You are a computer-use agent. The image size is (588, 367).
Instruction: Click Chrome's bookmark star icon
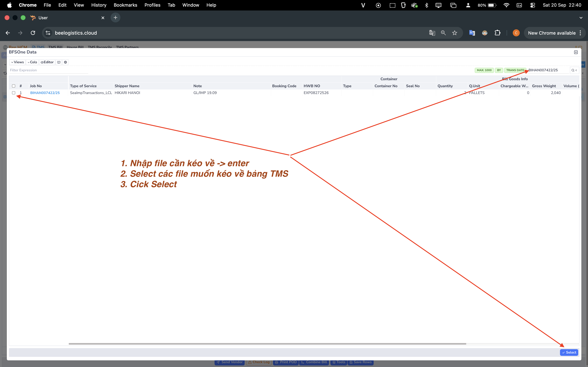(x=455, y=33)
